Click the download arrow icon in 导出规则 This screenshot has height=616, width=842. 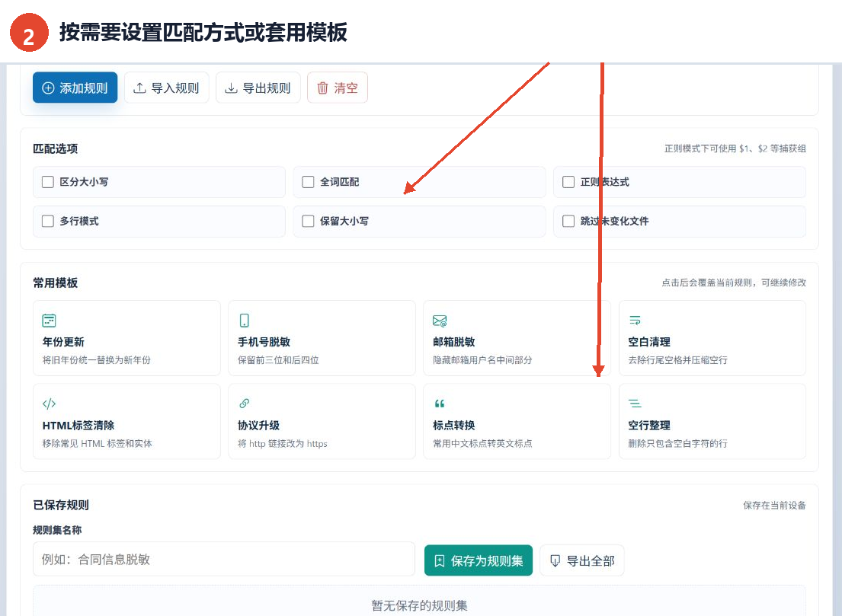231,88
